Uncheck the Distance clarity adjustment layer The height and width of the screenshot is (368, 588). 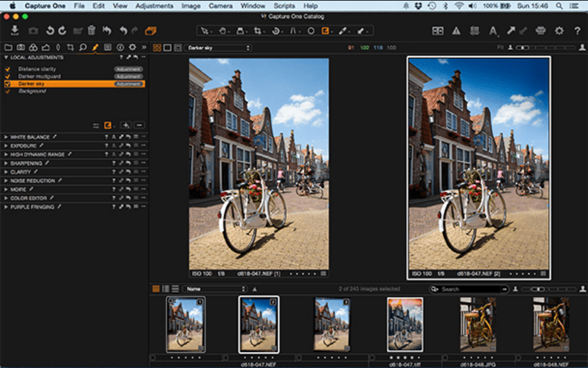(8, 69)
